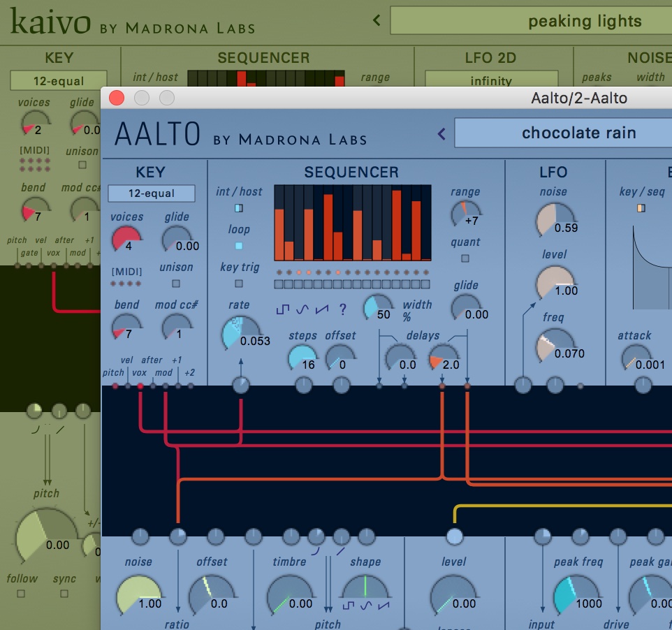The image size is (672, 630).
Task: Enable key trig in Aalto sequencer
Action: (x=239, y=284)
